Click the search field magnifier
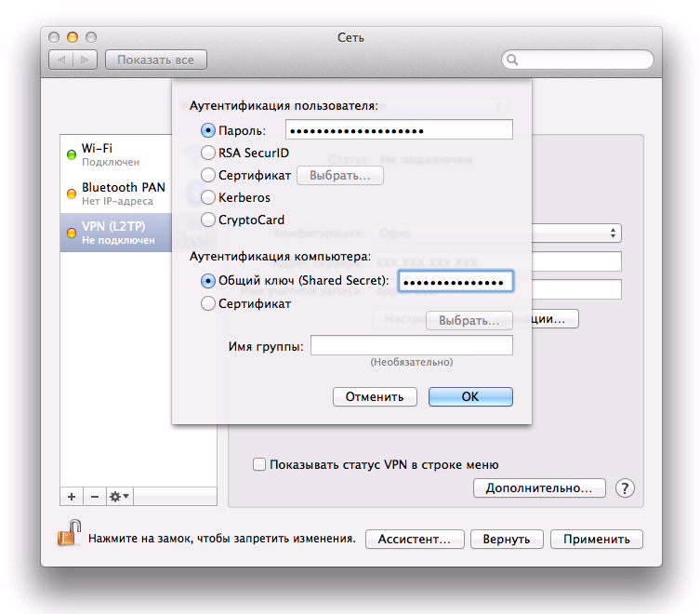Image resolution: width=700 pixels, height=614 pixels. (x=511, y=60)
